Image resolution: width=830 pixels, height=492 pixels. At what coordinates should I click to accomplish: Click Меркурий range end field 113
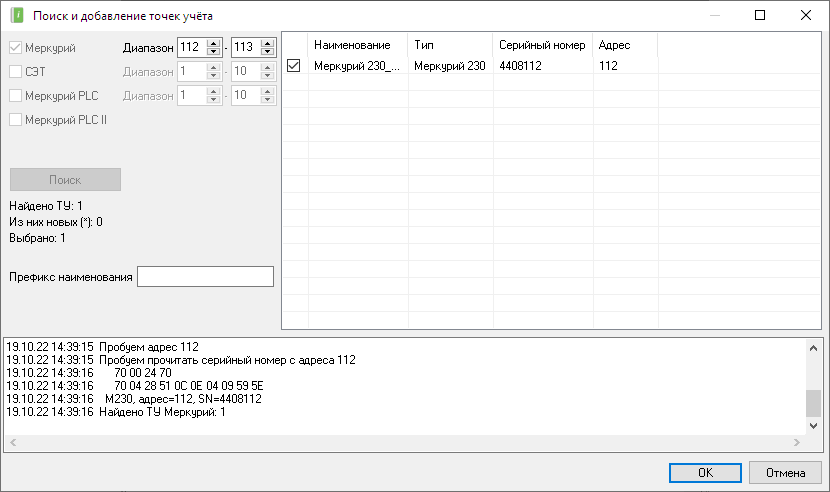click(246, 47)
